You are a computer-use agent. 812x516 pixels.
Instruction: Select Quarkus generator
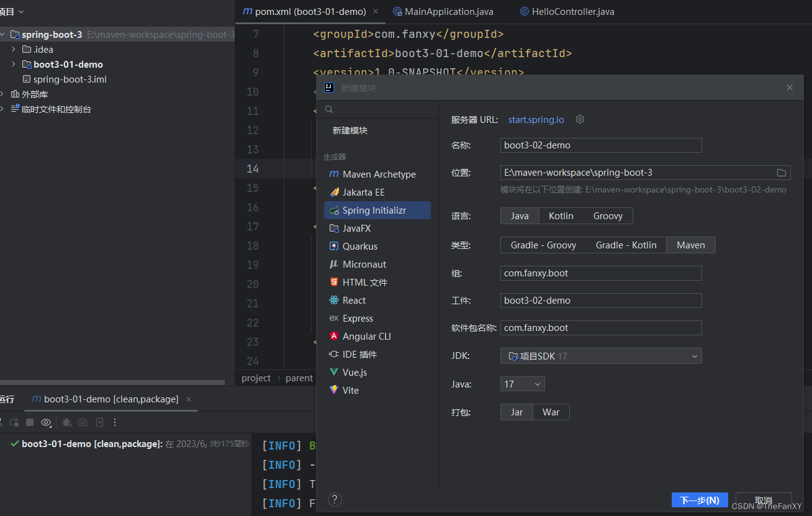tap(377, 247)
